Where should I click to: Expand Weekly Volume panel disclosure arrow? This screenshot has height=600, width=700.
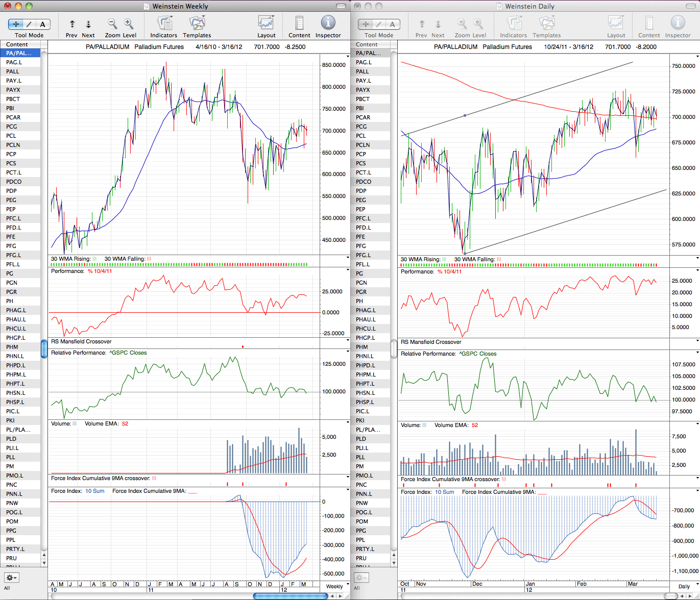[x=348, y=423]
